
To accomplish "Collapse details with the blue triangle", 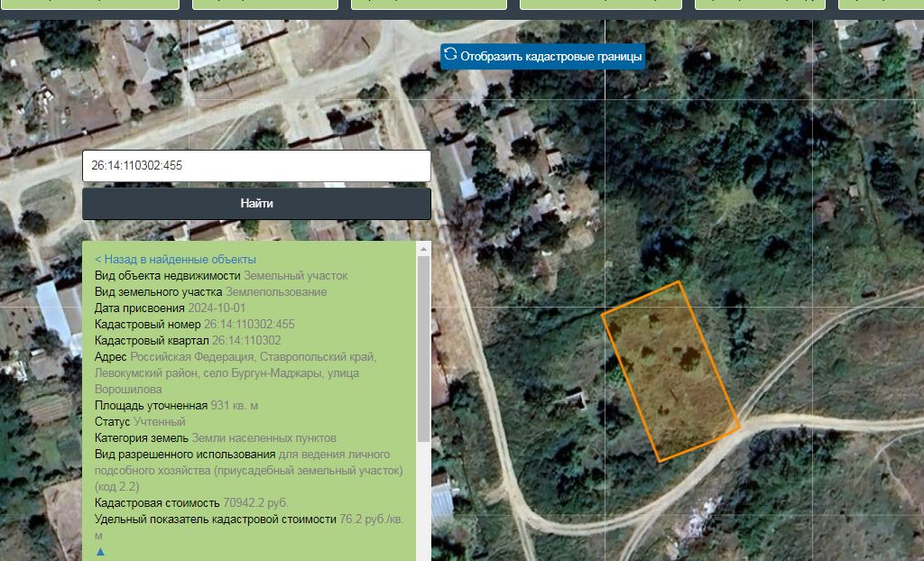I will coord(100,552).
